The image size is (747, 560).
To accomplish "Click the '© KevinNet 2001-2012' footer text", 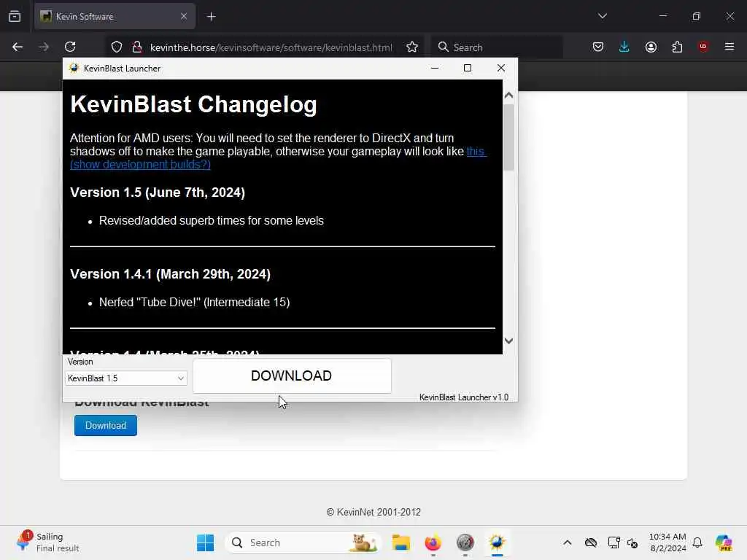I will [373, 513].
